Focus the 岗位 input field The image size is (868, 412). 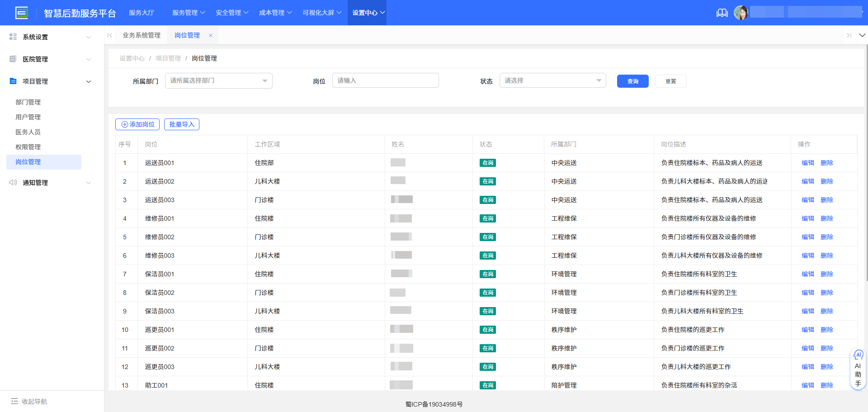[385, 81]
